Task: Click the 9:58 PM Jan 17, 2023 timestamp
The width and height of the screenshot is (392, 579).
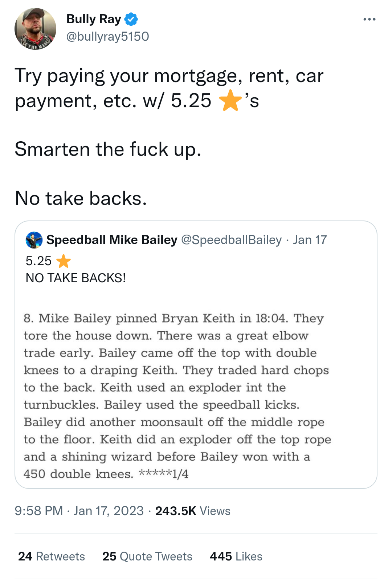Action: tap(79, 511)
